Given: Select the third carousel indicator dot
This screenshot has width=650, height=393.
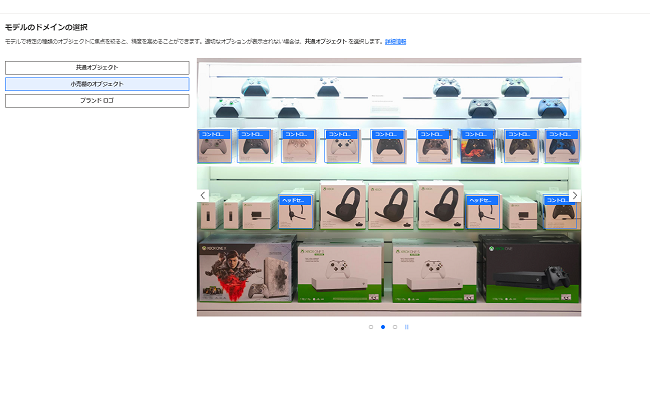Looking at the screenshot, I should (395, 327).
